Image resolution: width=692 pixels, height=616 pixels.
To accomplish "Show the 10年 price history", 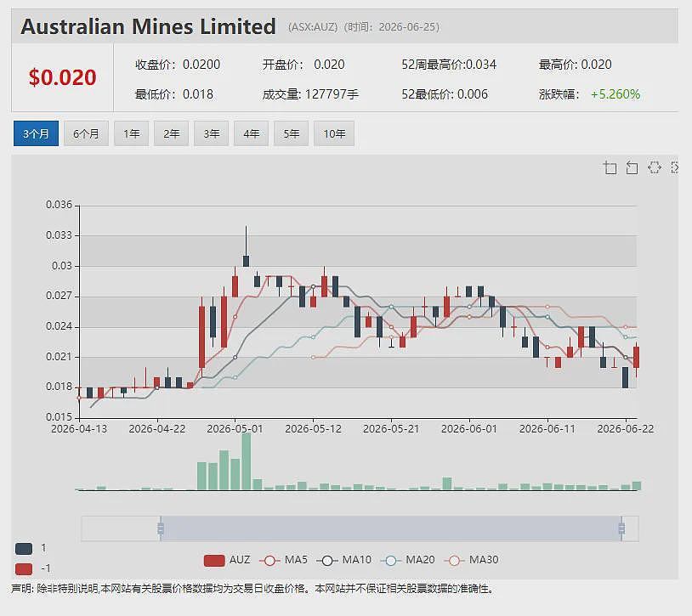I will [334, 133].
